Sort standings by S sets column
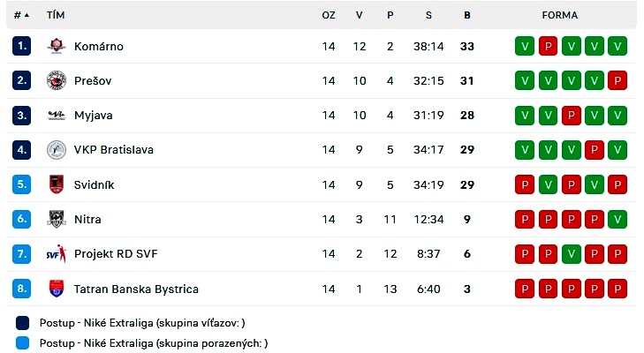The image size is (644, 353). [x=428, y=15]
